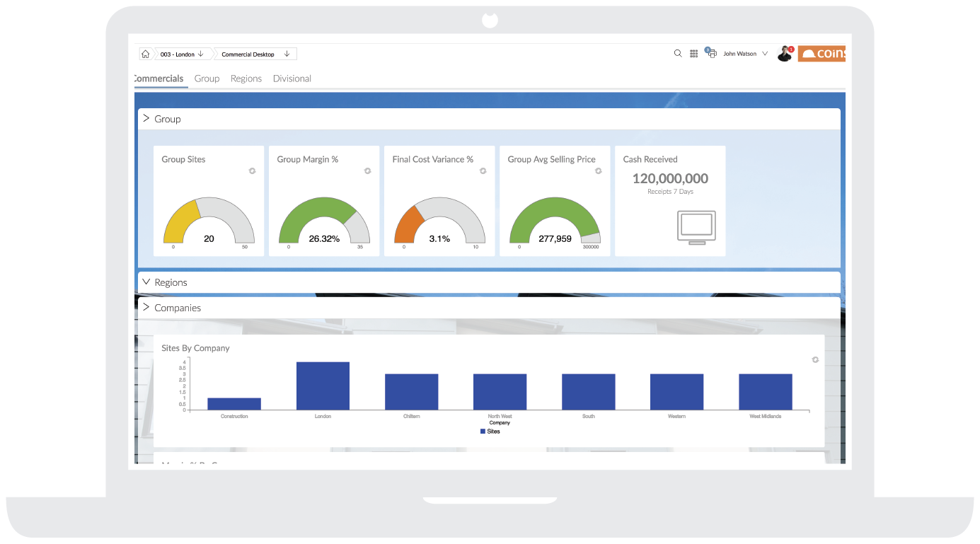Click the London bar in chart
This screenshot has width=980, height=544.
click(x=323, y=386)
